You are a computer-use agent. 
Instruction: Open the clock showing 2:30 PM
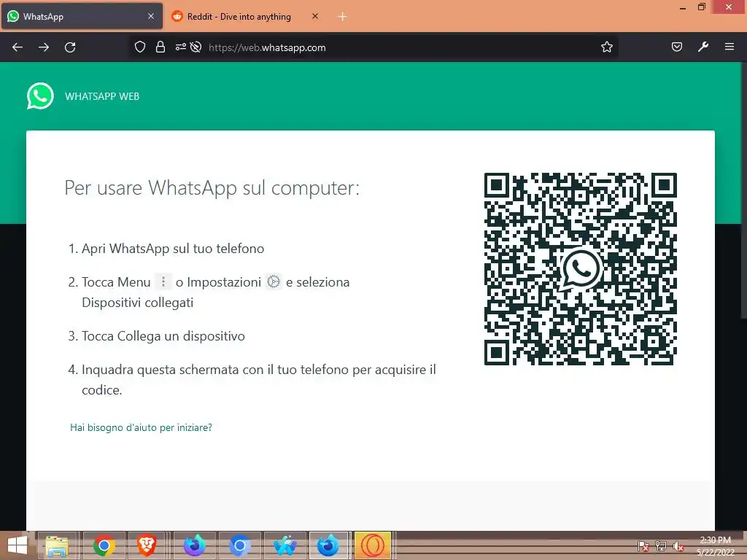coord(715,545)
